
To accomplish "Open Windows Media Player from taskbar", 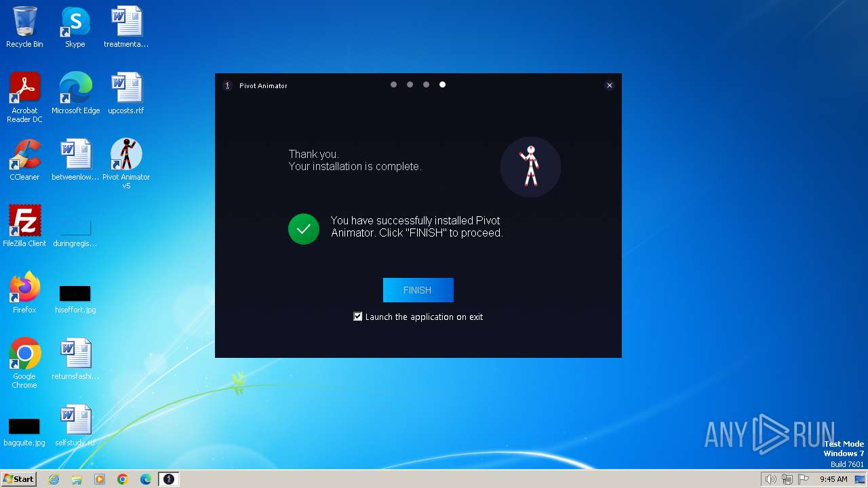I will (100, 479).
